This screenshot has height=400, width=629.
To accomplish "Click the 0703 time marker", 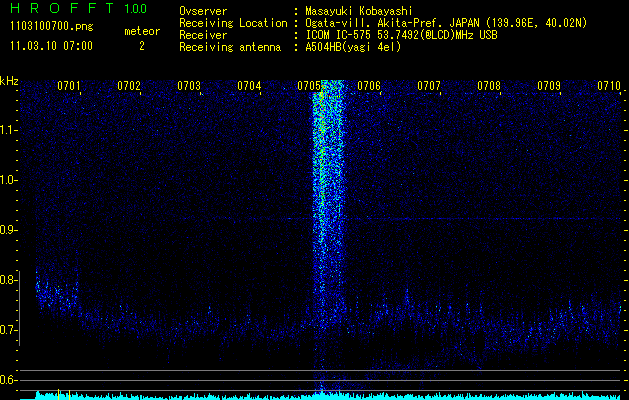I will (x=189, y=86).
